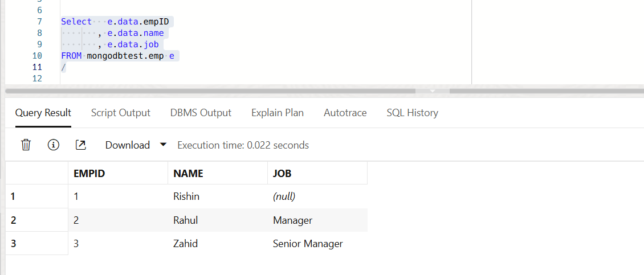Open results in new window icon
The width and height of the screenshot is (644, 275).
pyautogui.click(x=81, y=145)
